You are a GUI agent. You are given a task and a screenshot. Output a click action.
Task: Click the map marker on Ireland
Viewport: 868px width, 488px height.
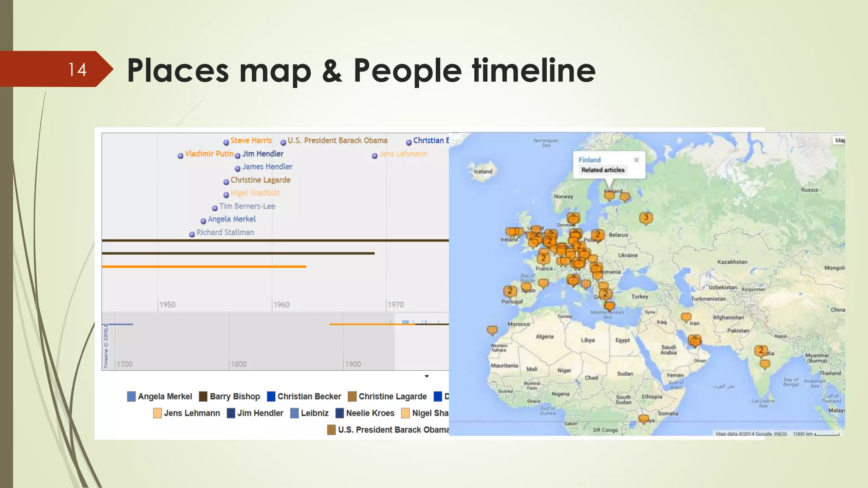click(512, 232)
